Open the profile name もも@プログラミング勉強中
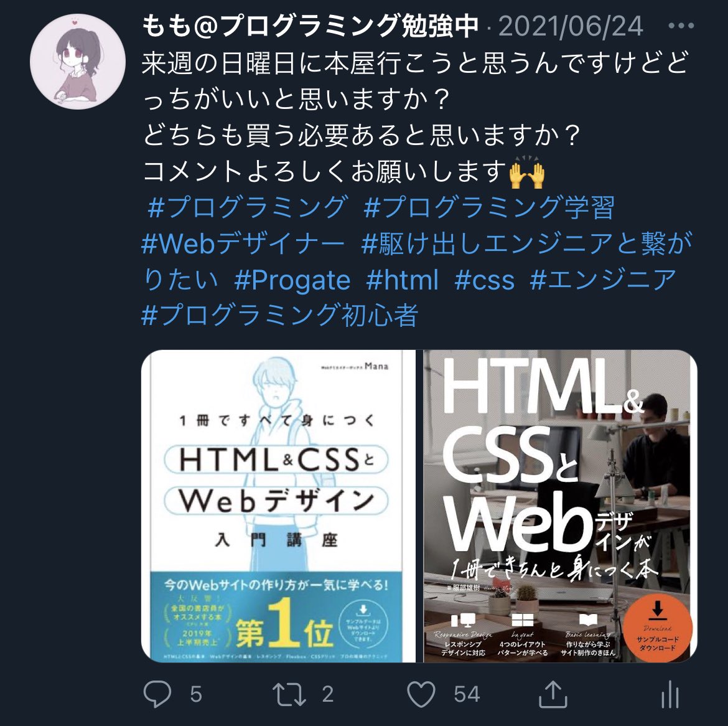Viewport: 728px width, 726px height. coord(310,25)
